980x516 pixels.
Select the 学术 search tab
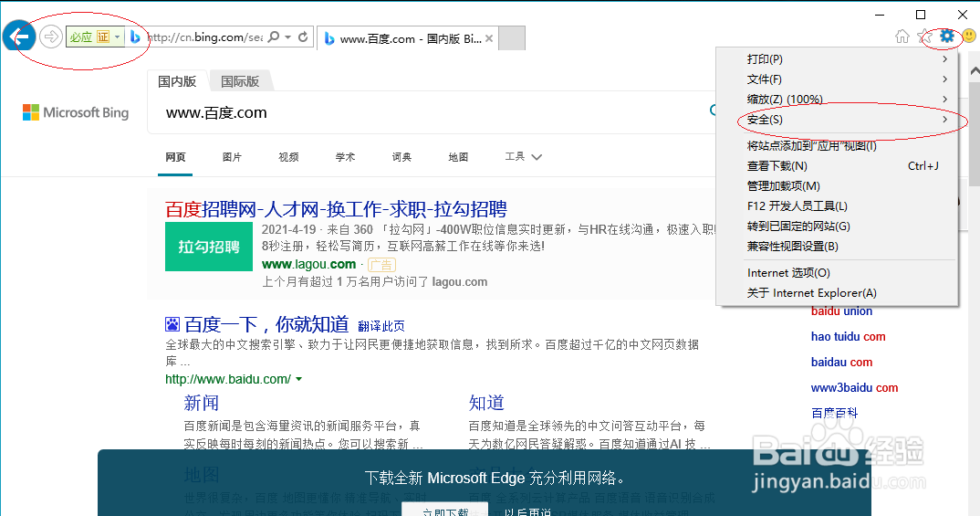(x=345, y=157)
